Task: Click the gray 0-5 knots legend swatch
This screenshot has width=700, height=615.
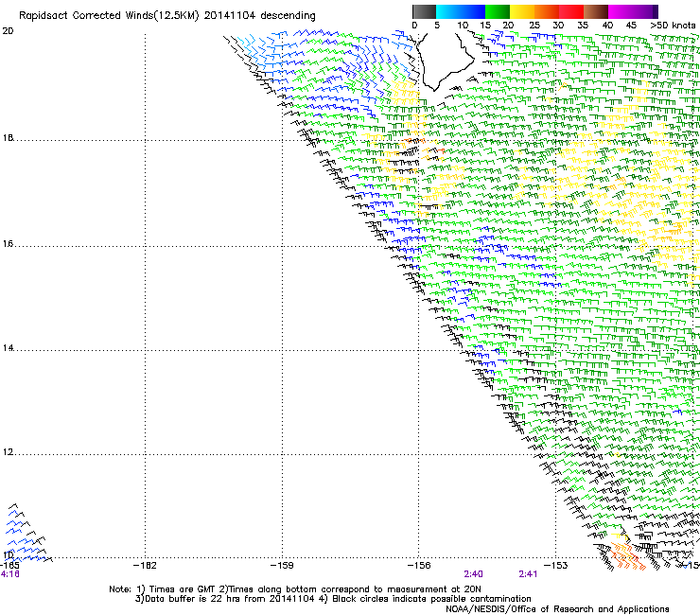Action: point(424,11)
